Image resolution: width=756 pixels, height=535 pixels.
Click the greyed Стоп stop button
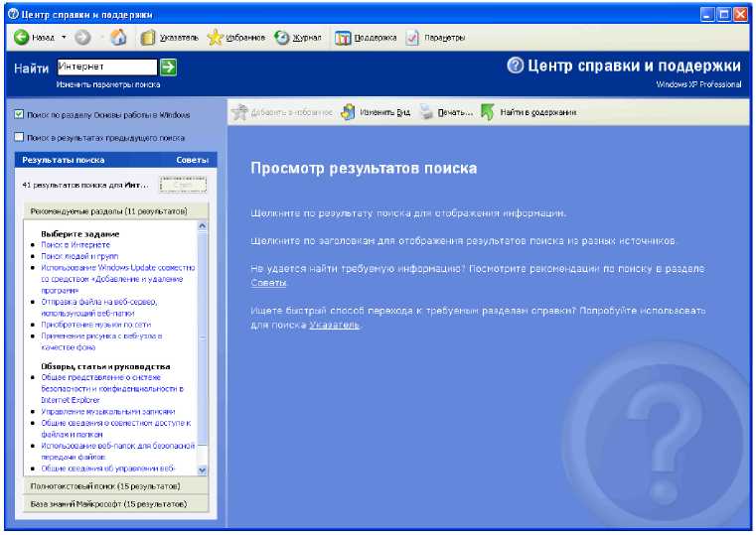coord(183,185)
